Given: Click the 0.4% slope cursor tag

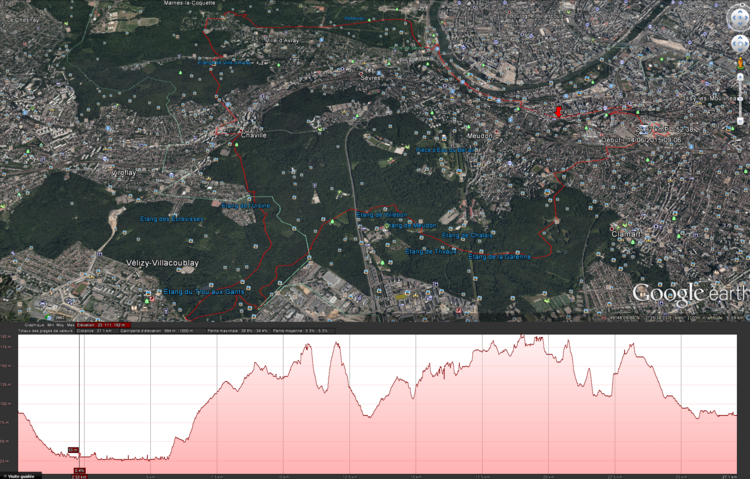Looking at the screenshot, I should (79, 470).
